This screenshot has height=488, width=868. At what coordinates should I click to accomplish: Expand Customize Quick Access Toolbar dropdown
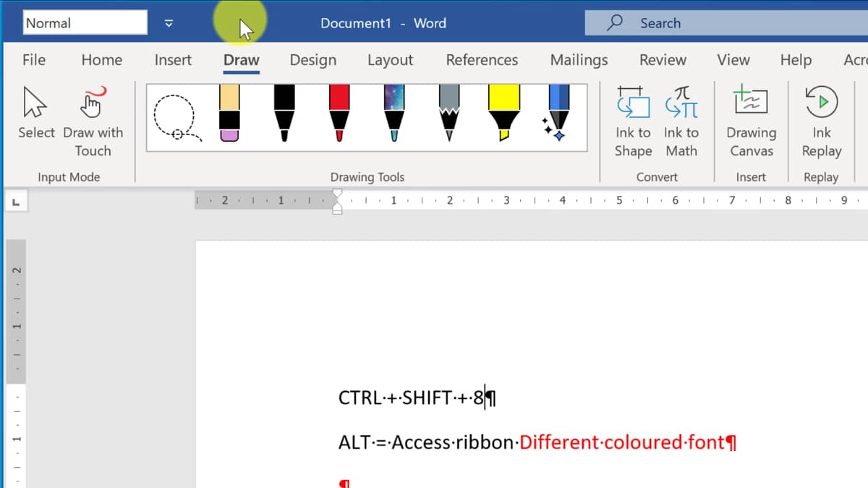169,23
